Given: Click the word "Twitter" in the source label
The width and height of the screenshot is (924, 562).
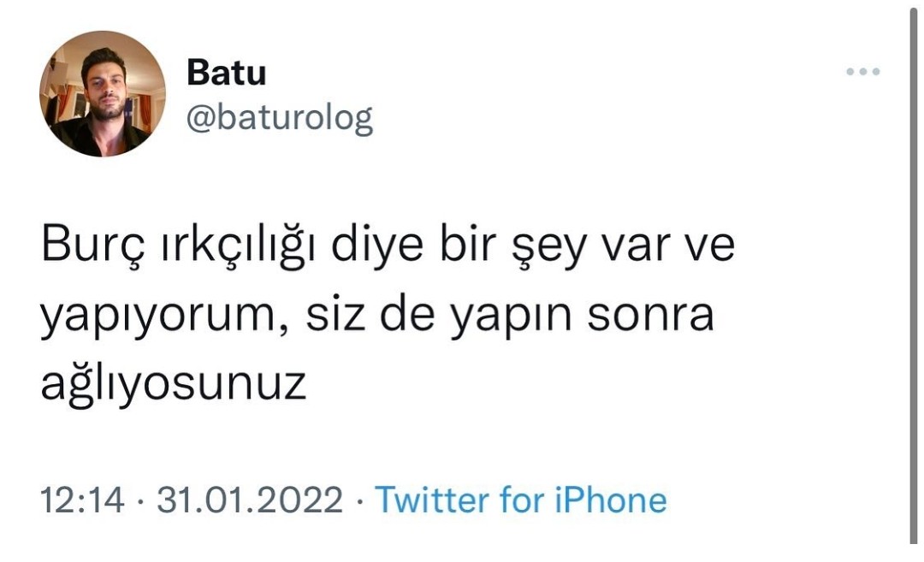Looking at the screenshot, I should [x=431, y=500].
